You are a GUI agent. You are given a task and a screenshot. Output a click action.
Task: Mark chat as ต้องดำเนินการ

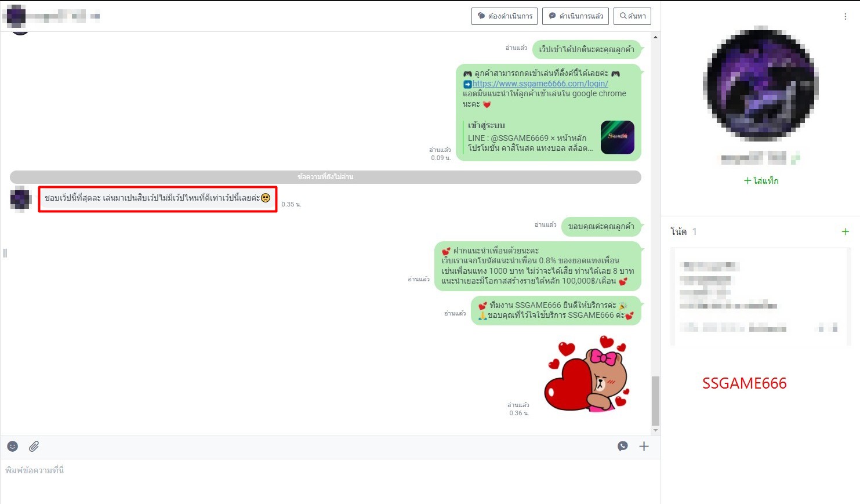click(505, 16)
